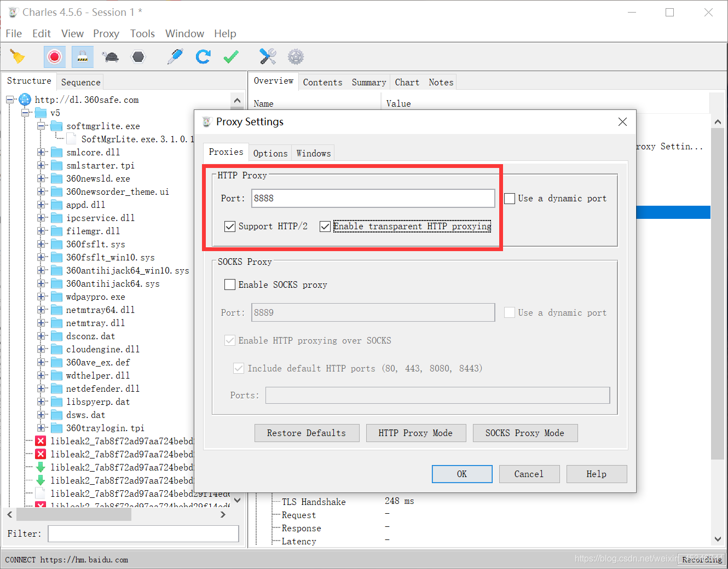This screenshot has width=728, height=569.
Task: Open the Tools menu
Action: 142,34
